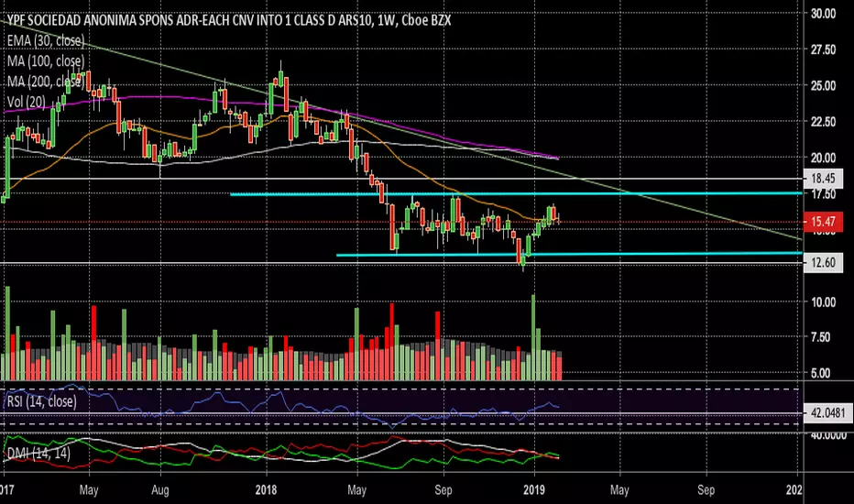The image size is (854, 504).
Task: Select the Vol (20) indicator label
Action: coord(27,102)
